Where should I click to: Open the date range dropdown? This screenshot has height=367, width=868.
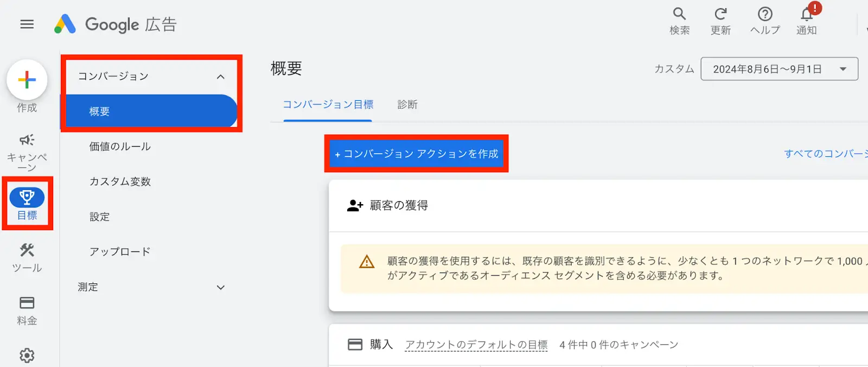pyautogui.click(x=779, y=69)
